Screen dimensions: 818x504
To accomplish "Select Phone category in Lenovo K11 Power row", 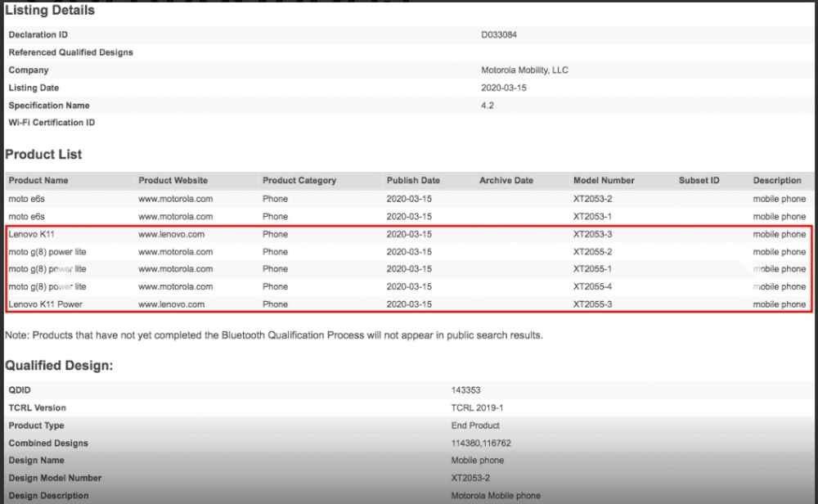I will 275,304.
